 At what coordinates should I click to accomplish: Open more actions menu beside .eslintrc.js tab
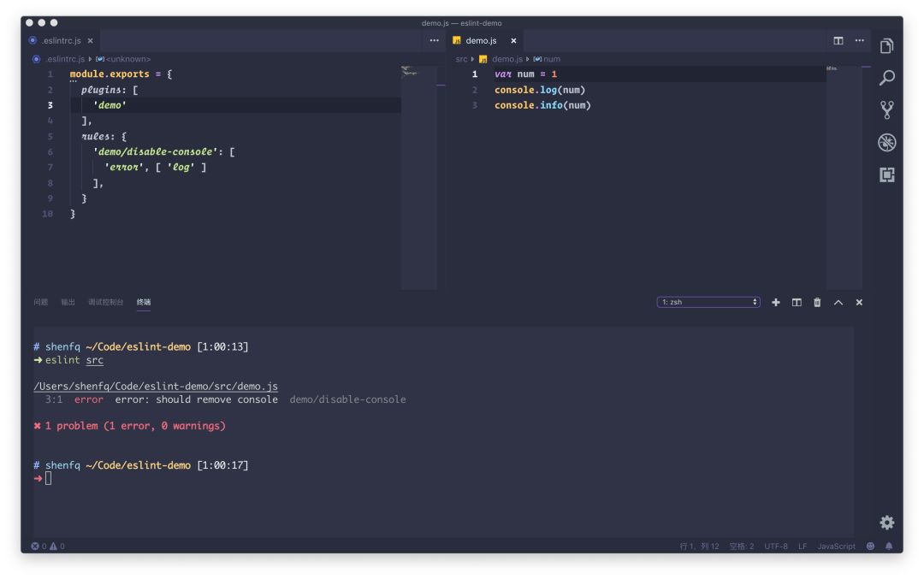coord(434,41)
